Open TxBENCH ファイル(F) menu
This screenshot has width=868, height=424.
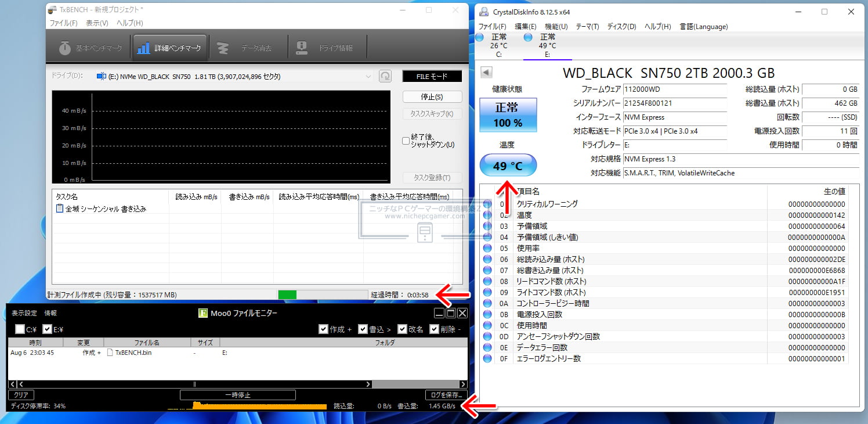tap(63, 23)
